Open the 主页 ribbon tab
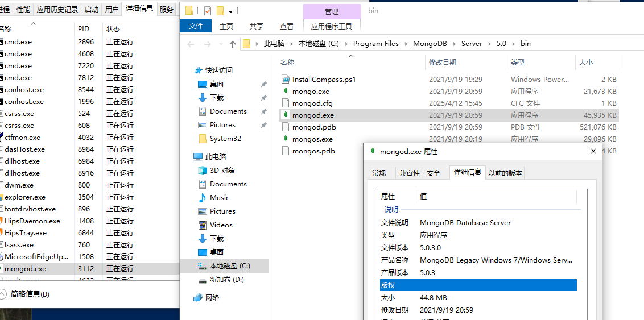The width and height of the screenshot is (644, 320). tap(226, 26)
